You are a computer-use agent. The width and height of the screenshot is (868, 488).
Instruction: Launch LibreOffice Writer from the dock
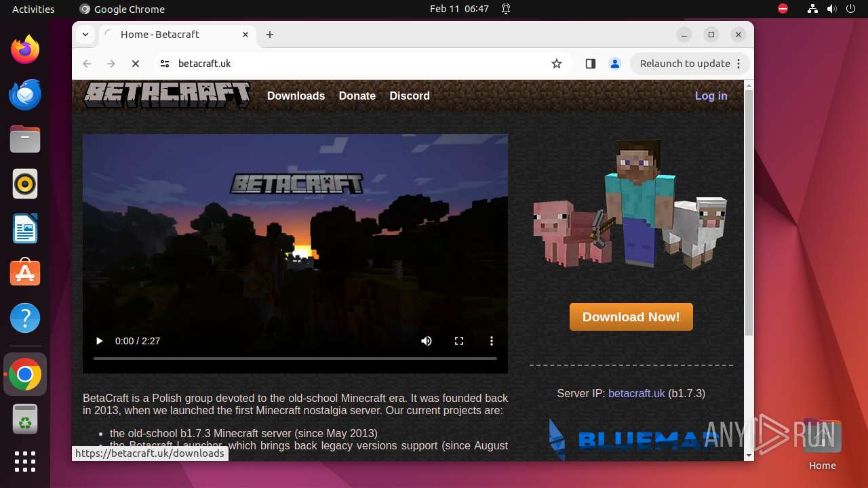(x=25, y=228)
